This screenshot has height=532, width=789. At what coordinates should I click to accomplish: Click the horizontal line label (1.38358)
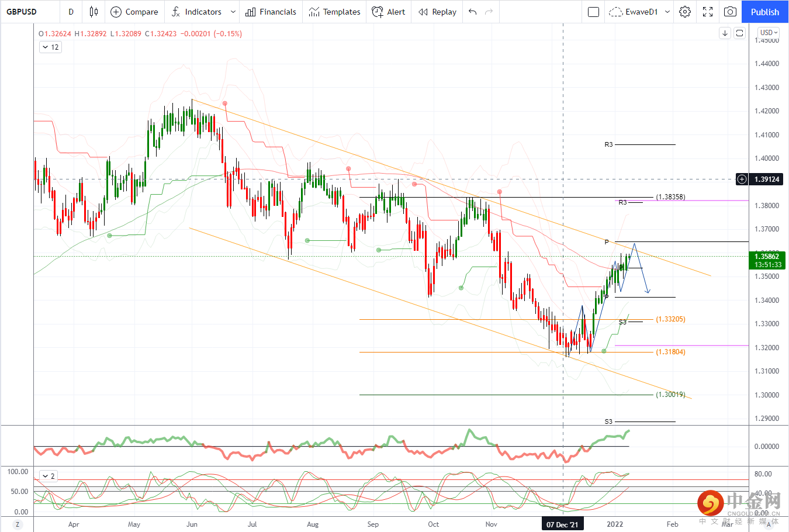pyautogui.click(x=670, y=197)
